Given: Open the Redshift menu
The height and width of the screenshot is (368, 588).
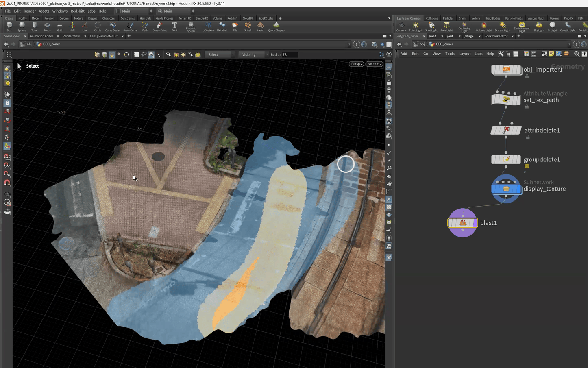Looking at the screenshot, I should (x=77, y=11).
